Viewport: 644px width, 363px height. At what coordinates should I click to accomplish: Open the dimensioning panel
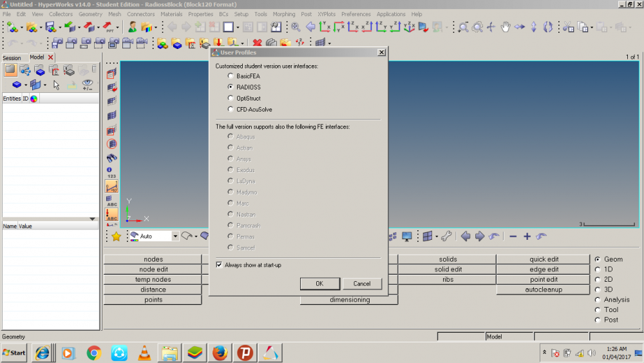(x=350, y=300)
